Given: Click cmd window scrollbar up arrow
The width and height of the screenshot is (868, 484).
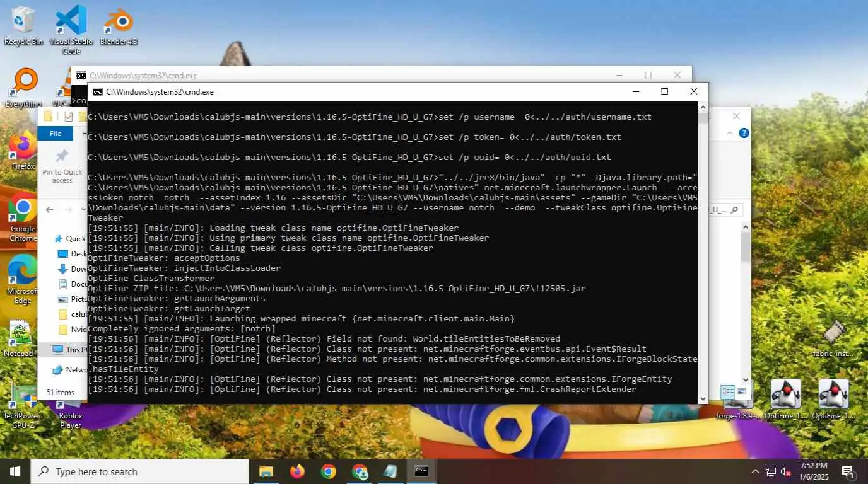Looking at the screenshot, I should tap(703, 107).
